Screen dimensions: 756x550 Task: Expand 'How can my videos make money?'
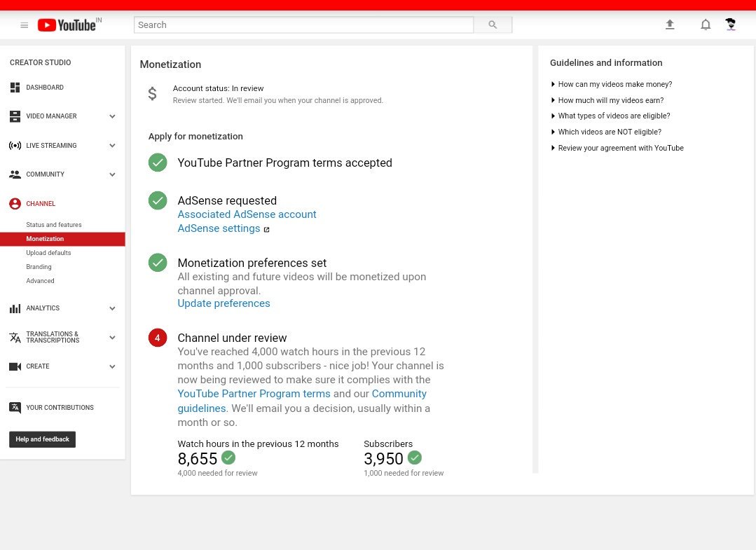coord(612,84)
